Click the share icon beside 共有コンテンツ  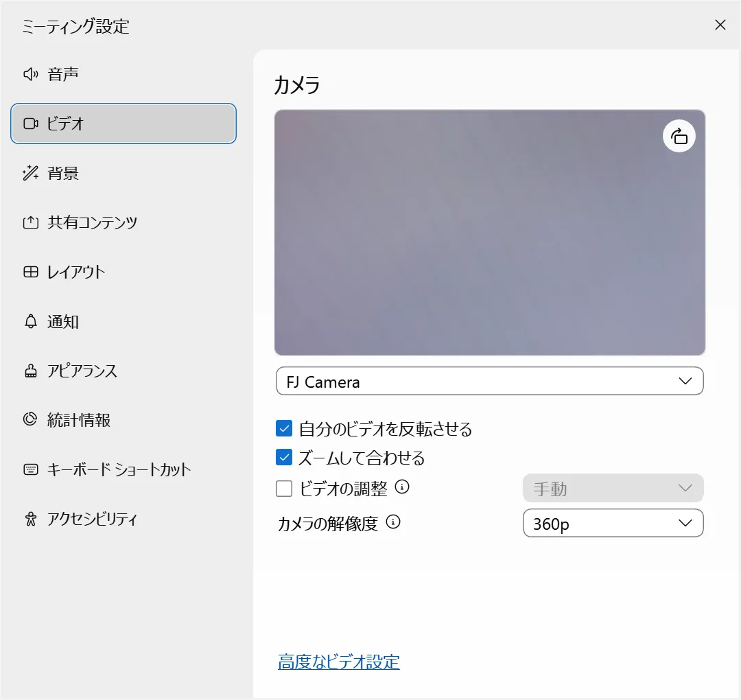point(30,222)
